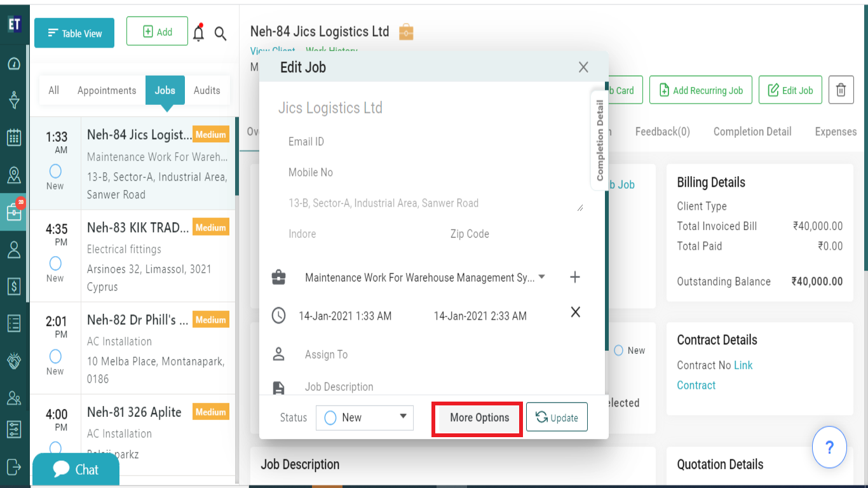This screenshot has height=488, width=868.
Task: Click the search magnifier icon
Action: tap(220, 34)
